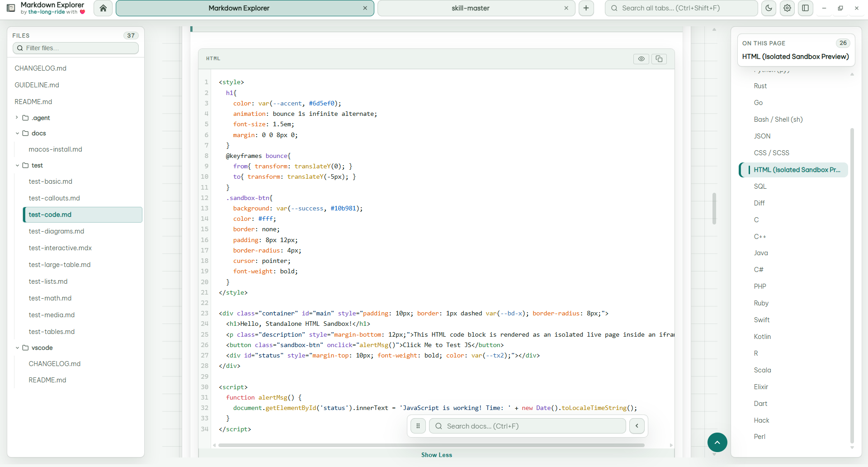Open CHANGELOG.md in vscode folder
This screenshot has height=467, width=868.
(x=54, y=364)
